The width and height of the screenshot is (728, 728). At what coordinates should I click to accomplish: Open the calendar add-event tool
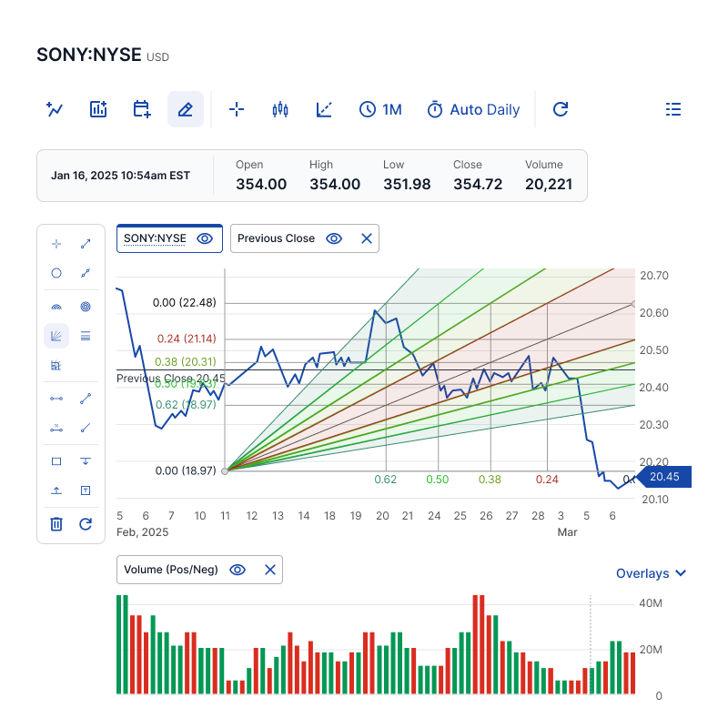click(142, 109)
